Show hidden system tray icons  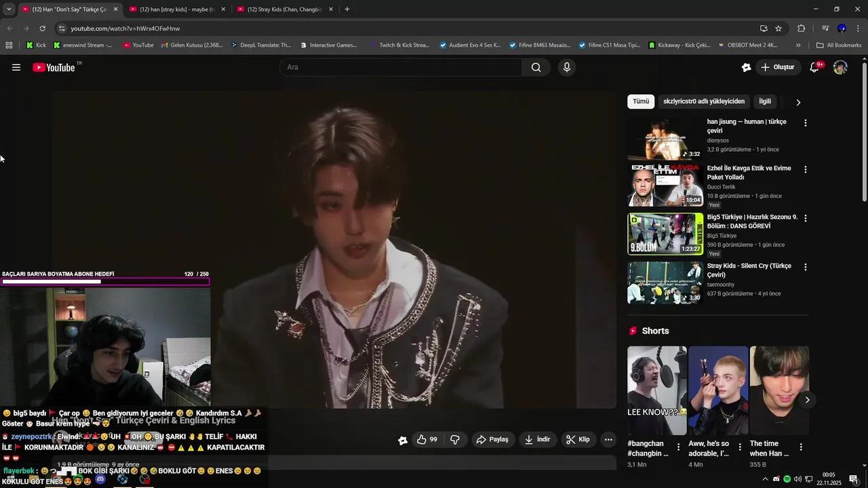click(x=766, y=479)
